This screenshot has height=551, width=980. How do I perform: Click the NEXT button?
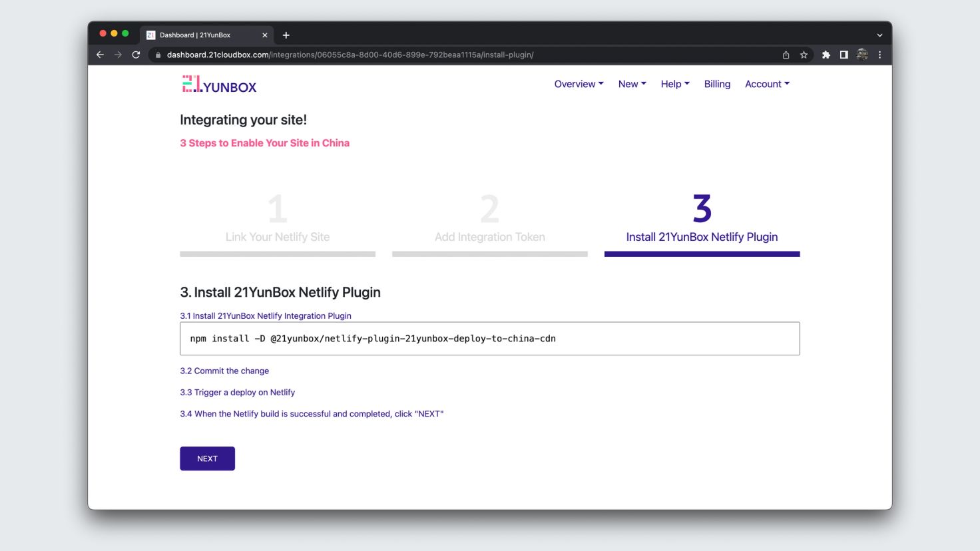207,459
